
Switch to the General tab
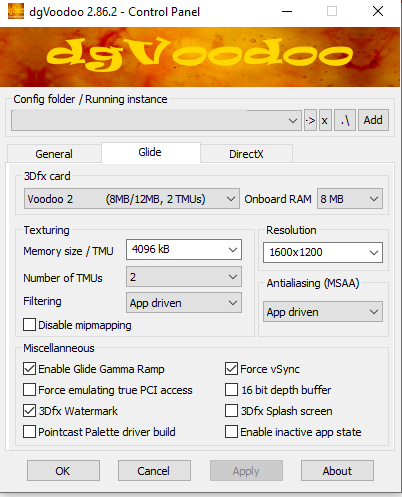pyautogui.click(x=54, y=154)
